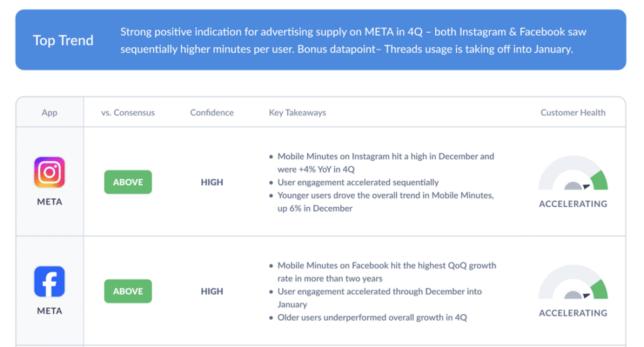The width and height of the screenshot is (644, 347).
Task: Select the ABOVE badge in the Facebook row
Action: (x=128, y=291)
